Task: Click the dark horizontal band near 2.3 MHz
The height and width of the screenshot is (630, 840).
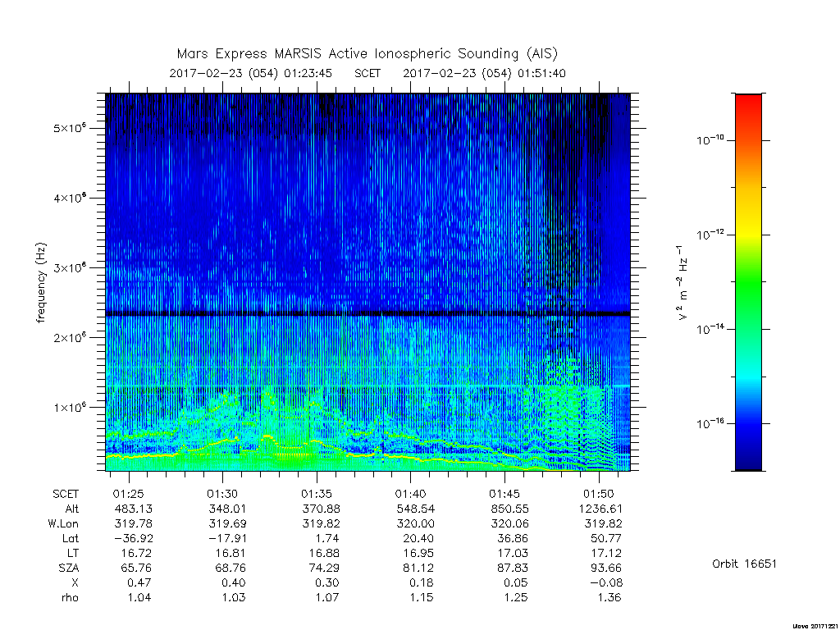Action: 367,313
